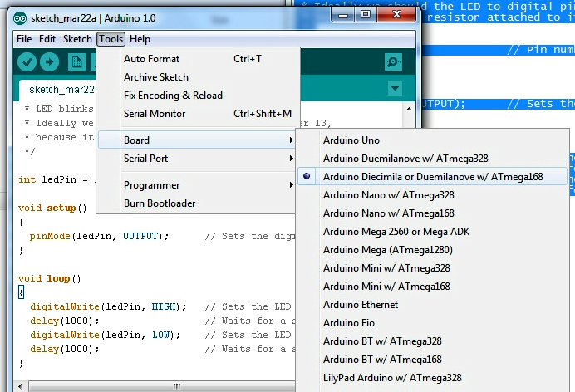The width and height of the screenshot is (575, 392).
Task: Select Arduino Mega 2560 or Mega ADK
Action: click(432, 232)
